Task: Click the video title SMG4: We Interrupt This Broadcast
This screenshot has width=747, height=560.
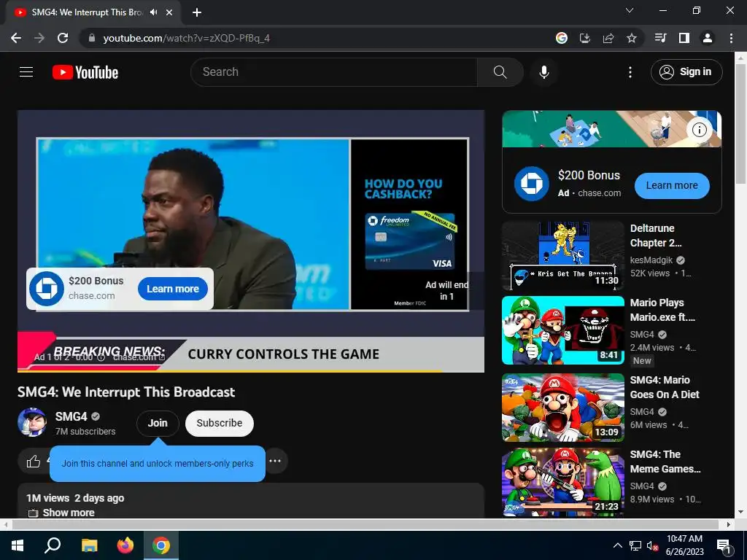Action: click(x=126, y=392)
